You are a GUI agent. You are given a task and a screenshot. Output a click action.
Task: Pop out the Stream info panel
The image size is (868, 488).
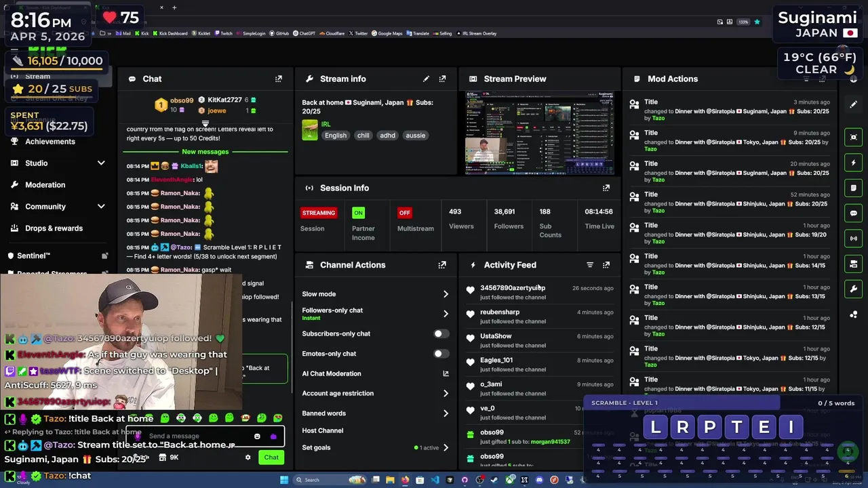(x=442, y=79)
